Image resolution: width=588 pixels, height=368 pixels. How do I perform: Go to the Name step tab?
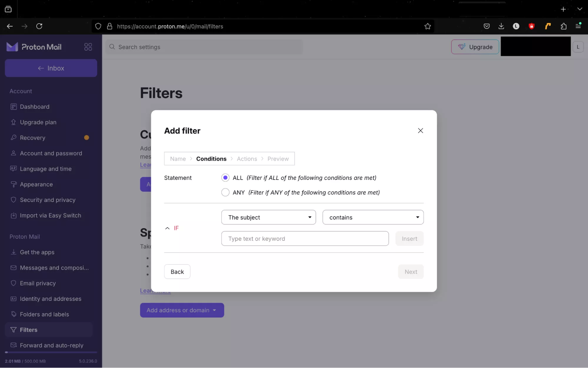tap(178, 159)
